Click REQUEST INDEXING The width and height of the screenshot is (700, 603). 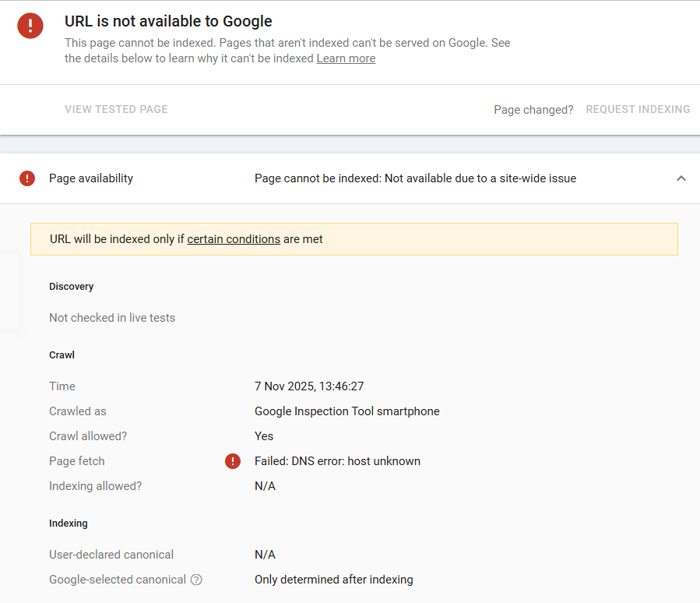pos(638,110)
